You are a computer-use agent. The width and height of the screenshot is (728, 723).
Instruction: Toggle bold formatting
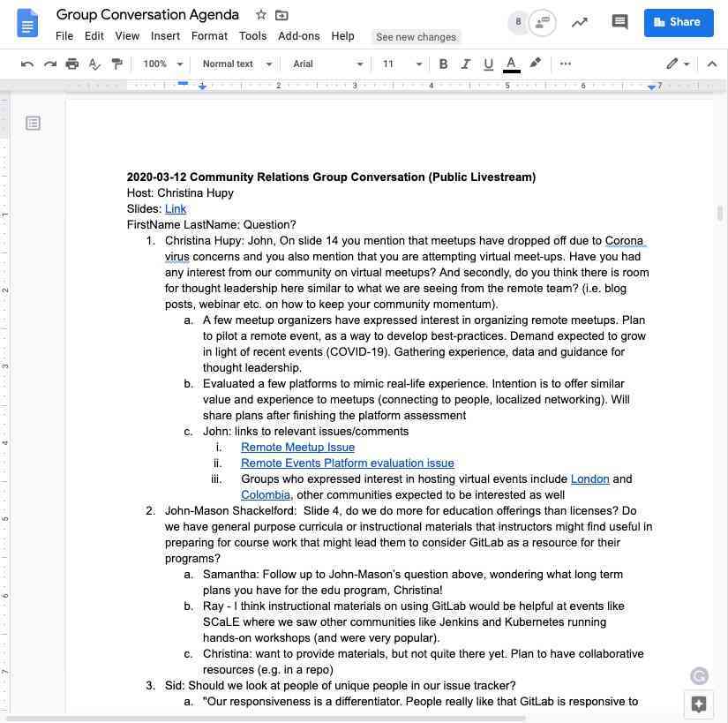tap(443, 64)
